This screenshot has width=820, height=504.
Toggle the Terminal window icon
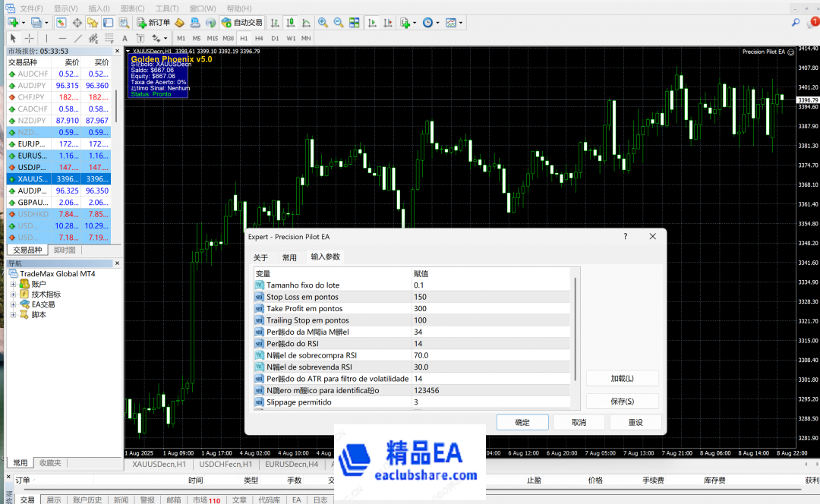tap(109, 23)
